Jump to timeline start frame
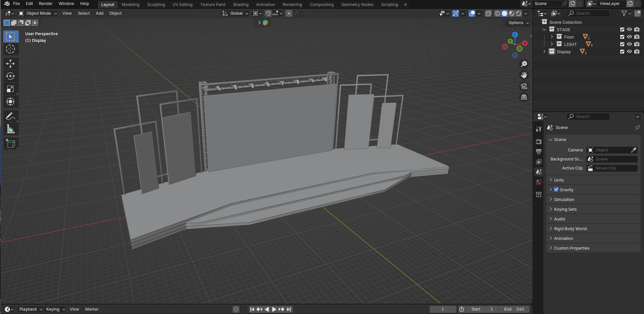644x314 pixels. (x=252, y=309)
